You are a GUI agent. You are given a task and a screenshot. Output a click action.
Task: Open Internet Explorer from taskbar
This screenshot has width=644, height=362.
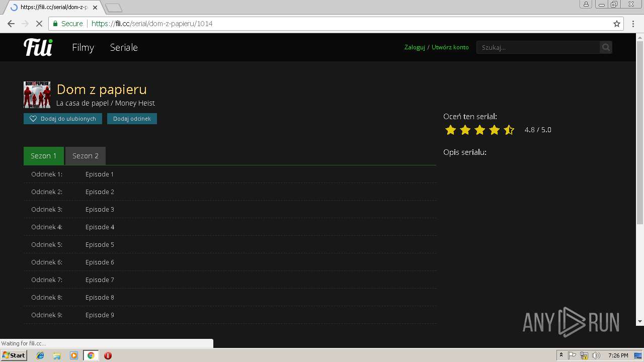click(x=40, y=355)
